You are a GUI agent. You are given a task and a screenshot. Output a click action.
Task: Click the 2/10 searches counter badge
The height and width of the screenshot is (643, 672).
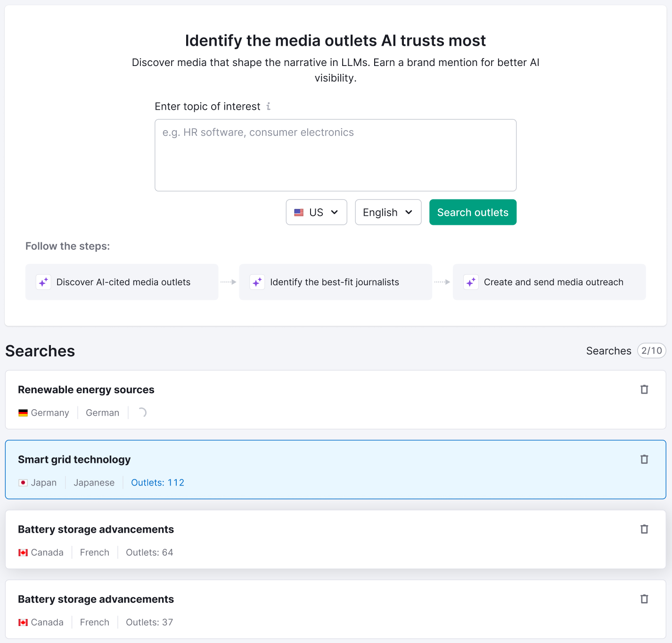point(651,351)
